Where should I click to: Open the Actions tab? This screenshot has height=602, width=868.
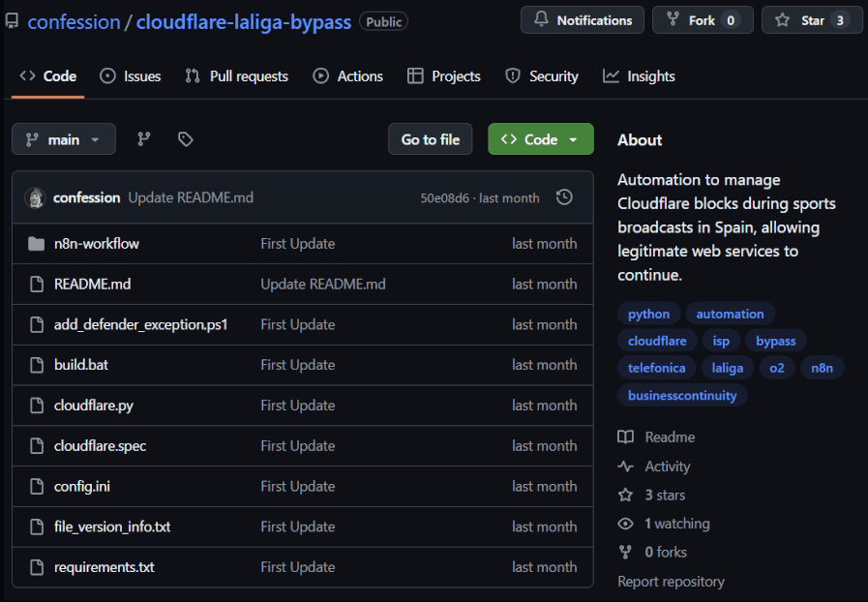click(347, 75)
